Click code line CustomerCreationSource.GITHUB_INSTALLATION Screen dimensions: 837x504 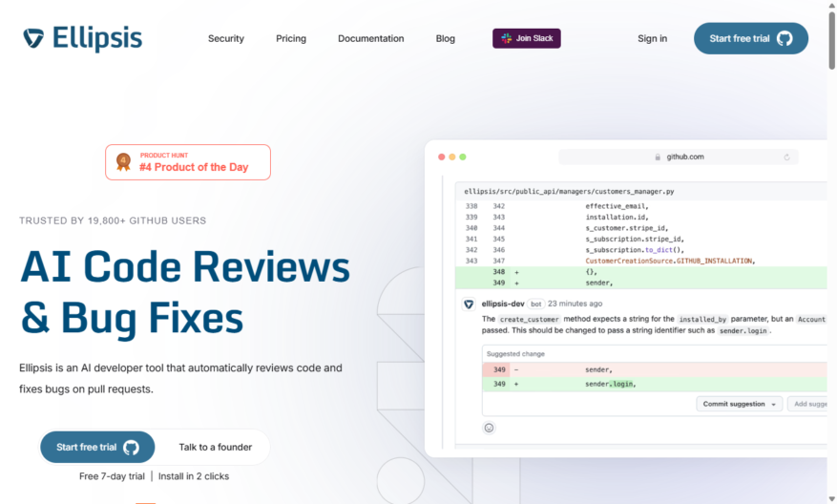point(670,262)
